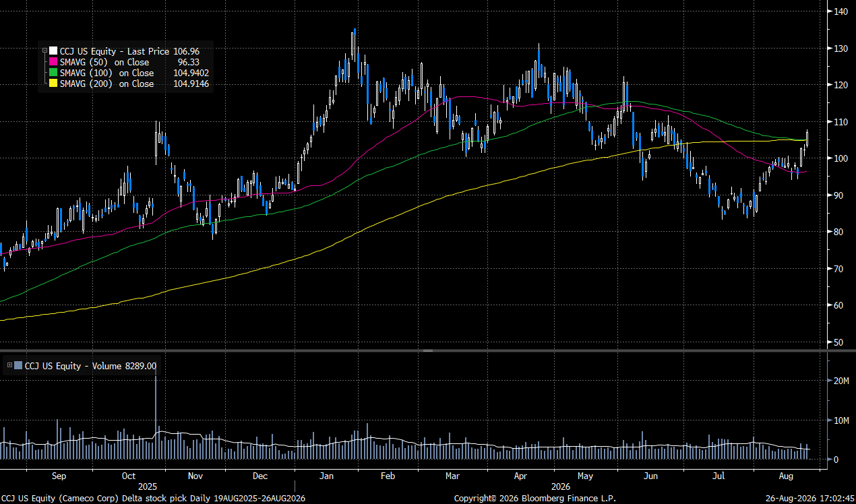Click the Mar month label on time axis
This screenshot has width=856, height=504.
[453, 476]
